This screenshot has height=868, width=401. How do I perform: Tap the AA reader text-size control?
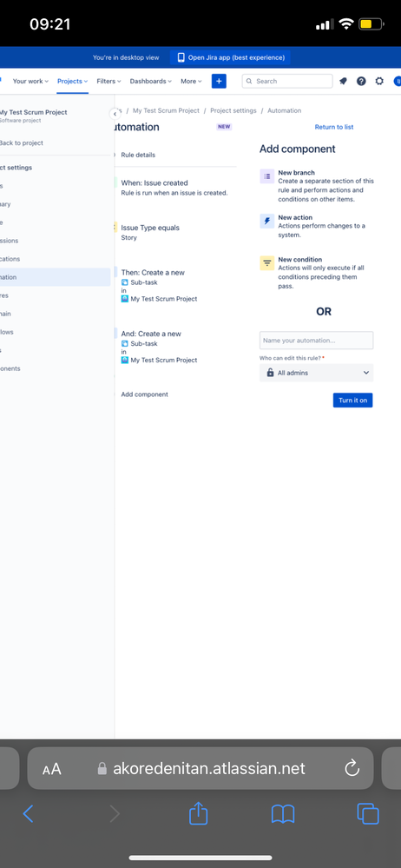(x=52, y=768)
